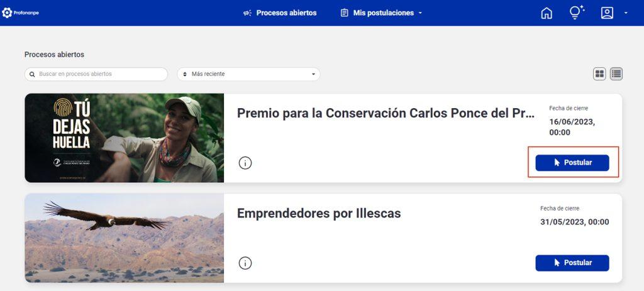
Task: Focus the Buscar en procesos abiertos field
Action: pos(101,74)
